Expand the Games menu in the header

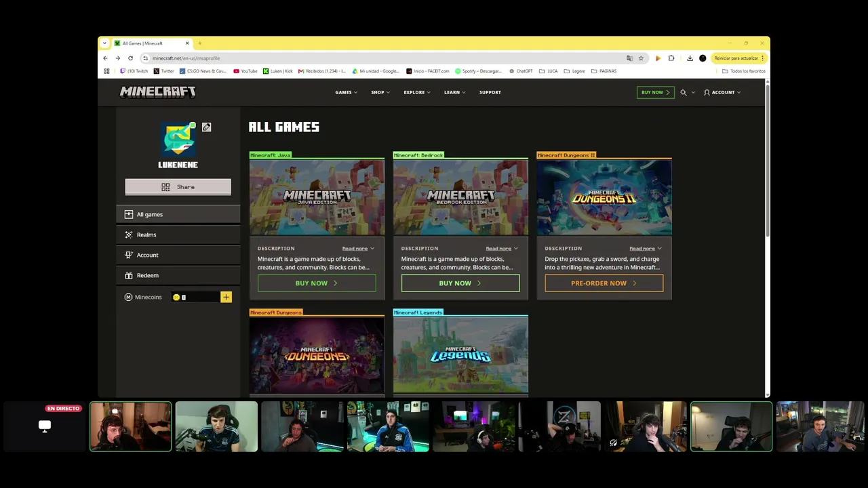346,92
